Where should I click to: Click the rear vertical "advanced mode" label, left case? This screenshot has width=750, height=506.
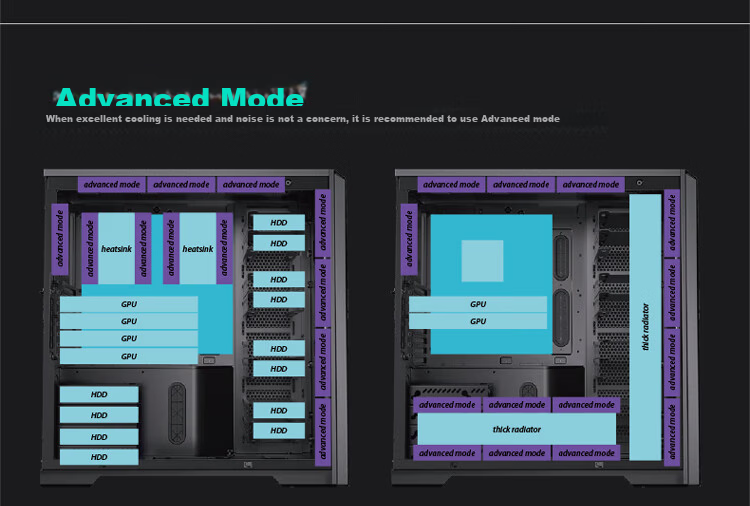point(60,239)
